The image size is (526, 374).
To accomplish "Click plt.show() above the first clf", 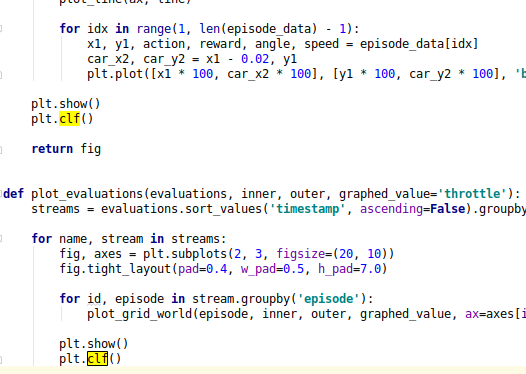I will (66, 104).
